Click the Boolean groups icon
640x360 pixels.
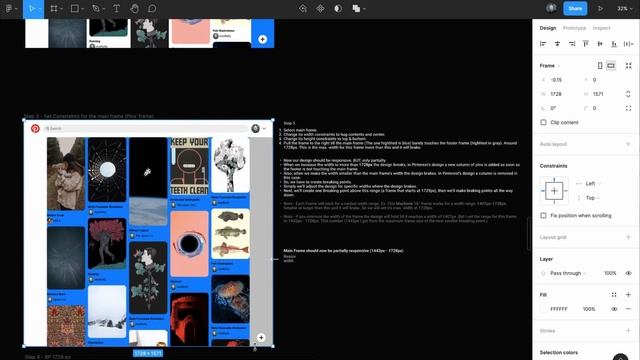coord(356,9)
